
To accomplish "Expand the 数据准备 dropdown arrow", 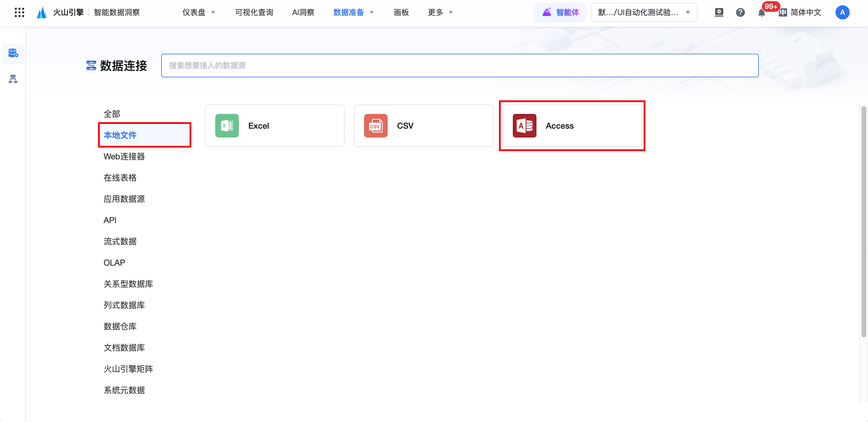I will coord(372,12).
